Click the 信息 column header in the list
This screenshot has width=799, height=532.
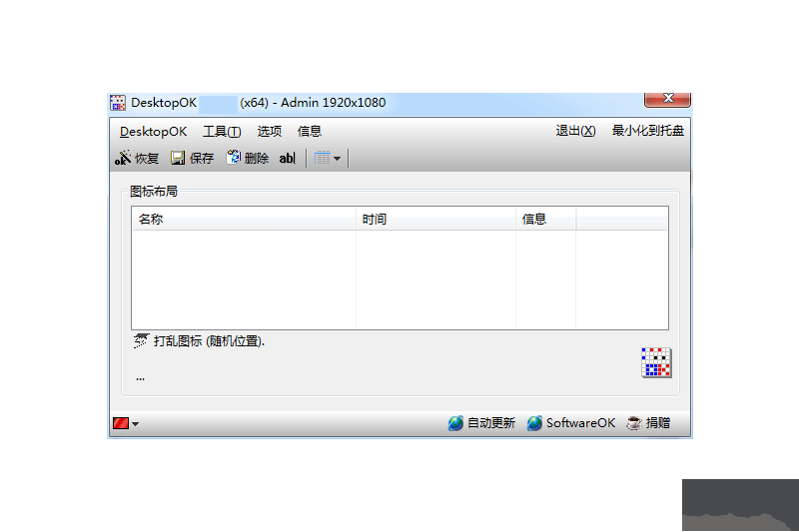point(545,220)
